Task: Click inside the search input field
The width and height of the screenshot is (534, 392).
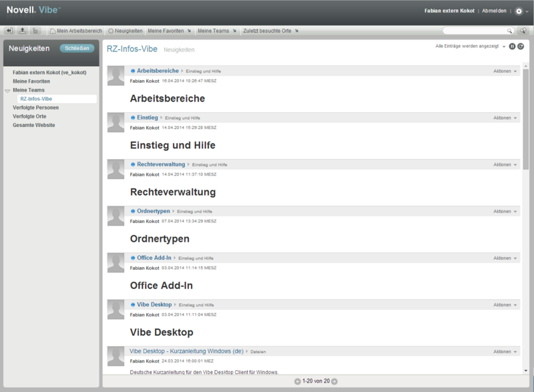Action: pyautogui.click(x=475, y=31)
